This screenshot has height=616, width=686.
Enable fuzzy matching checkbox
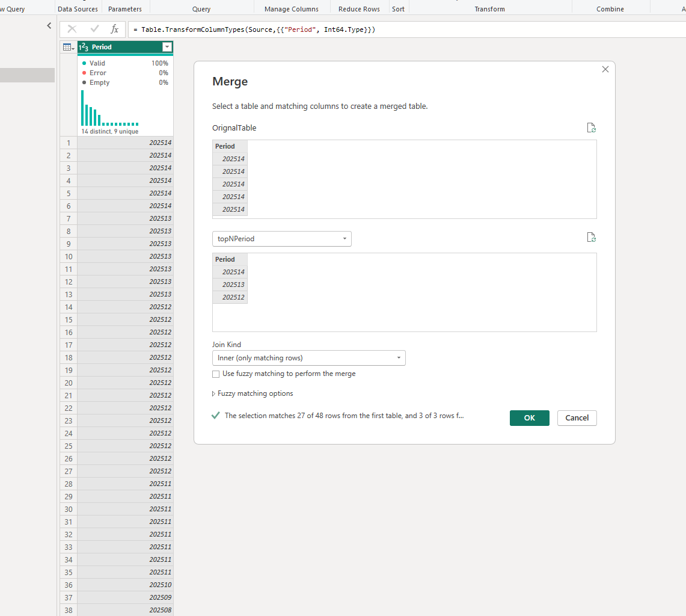[x=216, y=374]
